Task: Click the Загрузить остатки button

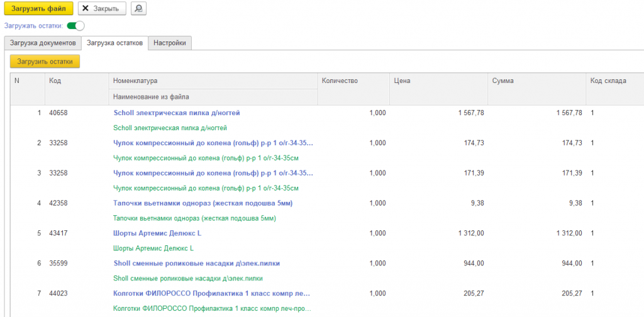Action: tap(45, 62)
